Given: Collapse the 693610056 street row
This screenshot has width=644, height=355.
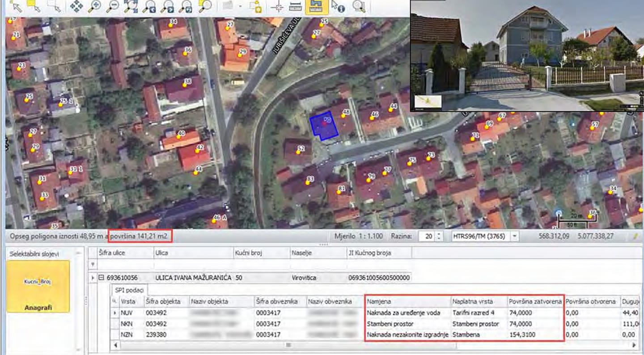Looking at the screenshot, I should [101, 278].
